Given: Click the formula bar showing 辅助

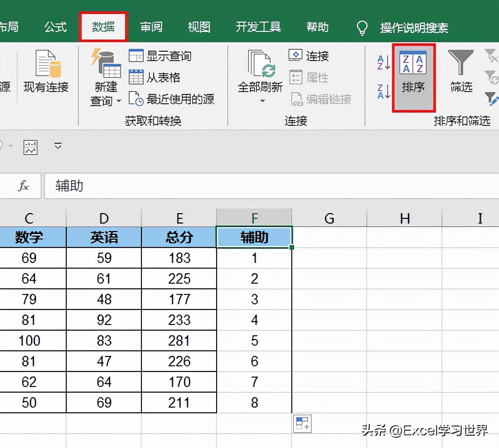Looking at the screenshot, I should (x=271, y=185).
